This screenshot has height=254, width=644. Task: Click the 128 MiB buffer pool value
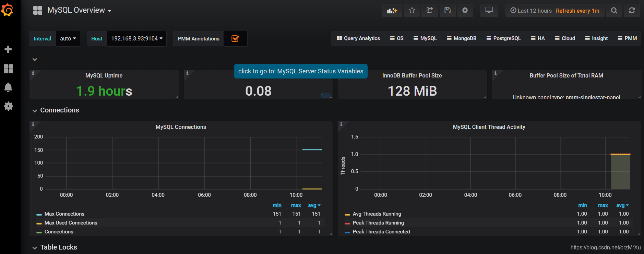412,91
